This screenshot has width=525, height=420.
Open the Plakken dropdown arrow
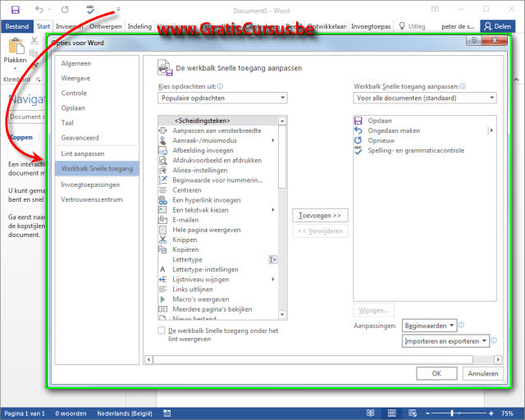pos(15,69)
